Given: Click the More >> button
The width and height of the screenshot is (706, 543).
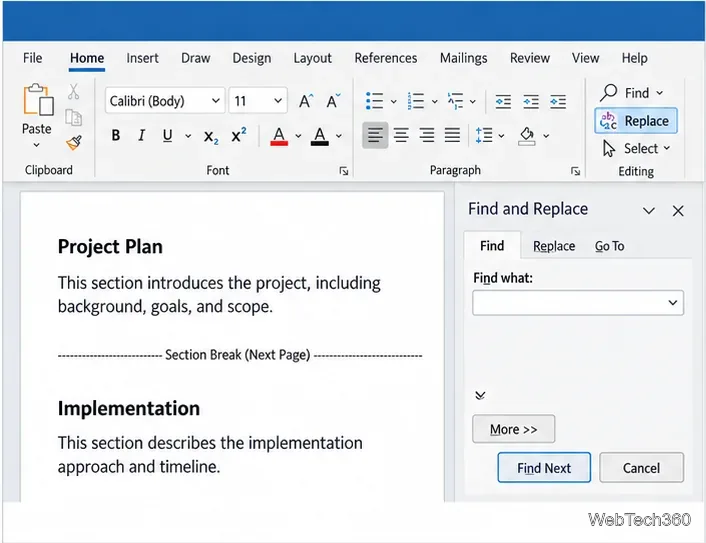Looking at the screenshot, I should 513,429.
